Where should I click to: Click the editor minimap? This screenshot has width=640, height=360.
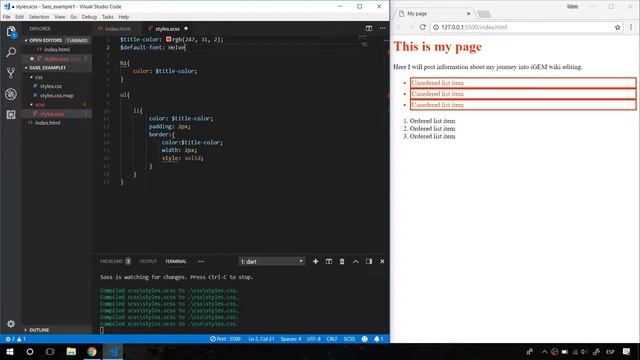click(363, 41)
